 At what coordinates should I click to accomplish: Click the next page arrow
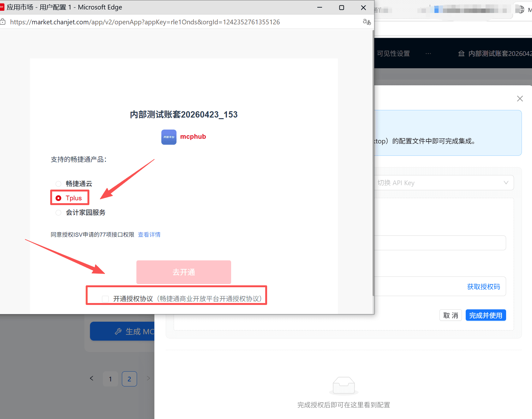pos(148,378)
